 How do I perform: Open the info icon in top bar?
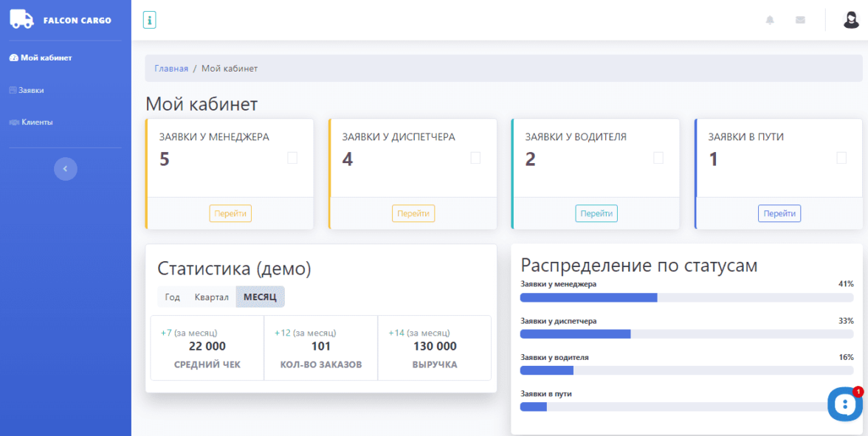tap(149, 20)
